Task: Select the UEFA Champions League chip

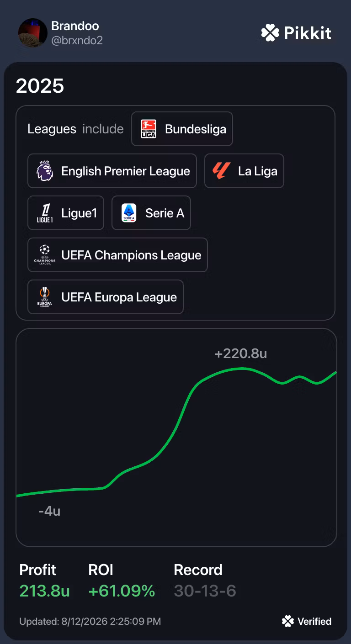Action: pyautogui.click(x=117, y=255)
